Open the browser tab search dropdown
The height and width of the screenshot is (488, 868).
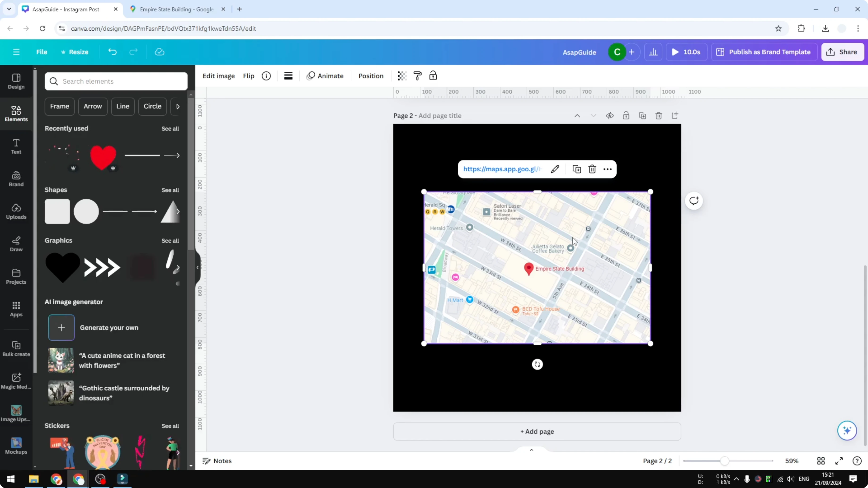tap(9, 9)
